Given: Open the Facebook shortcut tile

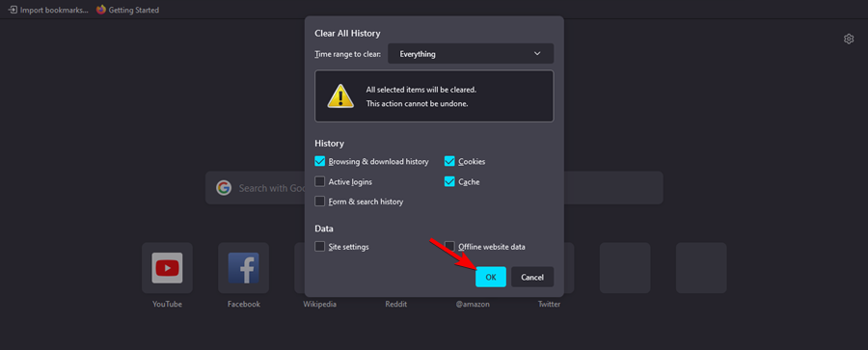Looking at the screenshot, I should pyautogui.click(x=244, y=268).
